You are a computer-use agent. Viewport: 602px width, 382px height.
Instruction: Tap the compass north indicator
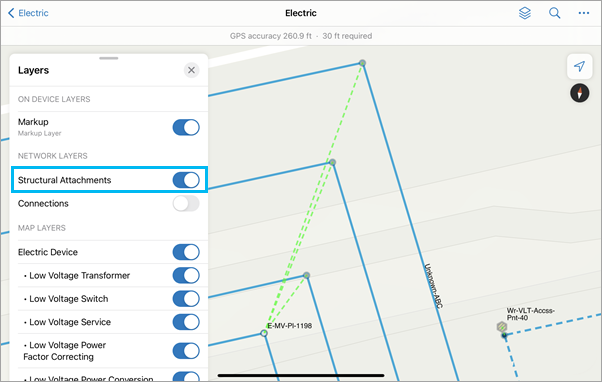(579, 93)
